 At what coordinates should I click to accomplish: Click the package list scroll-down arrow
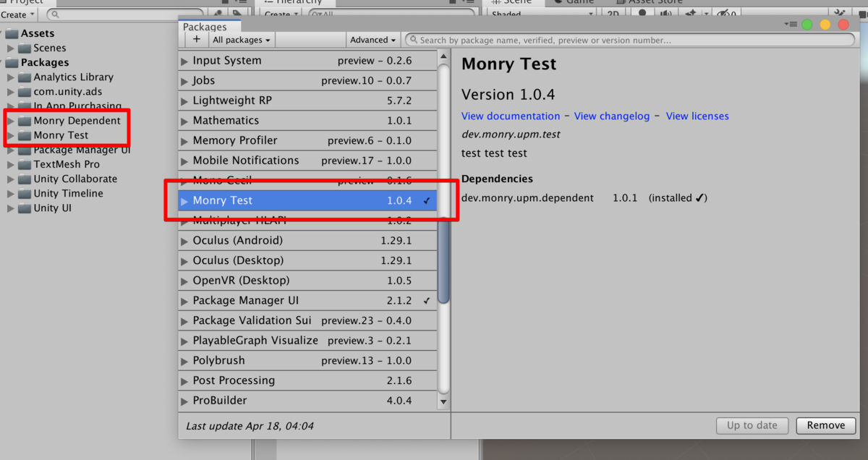[443, 401]
